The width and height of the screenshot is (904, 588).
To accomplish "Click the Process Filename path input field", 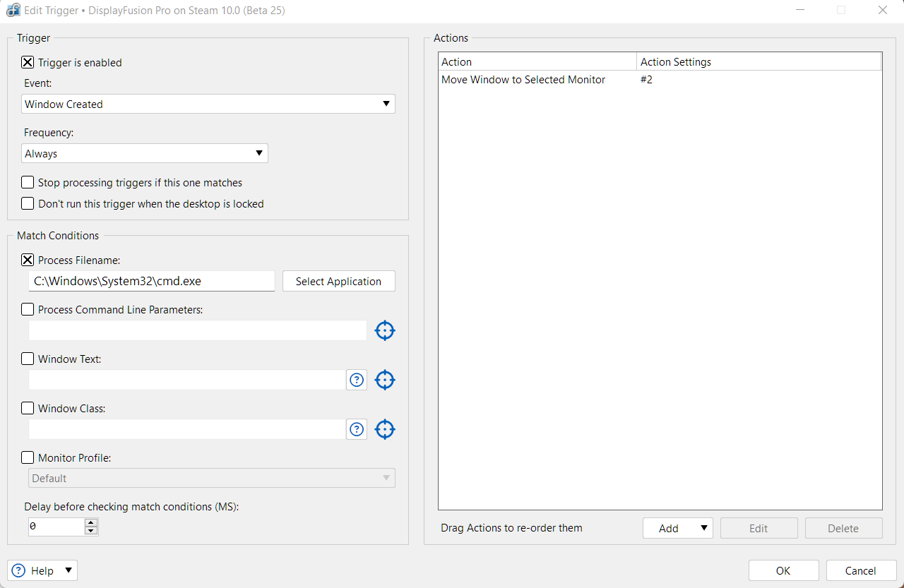I will click(152, 282).
